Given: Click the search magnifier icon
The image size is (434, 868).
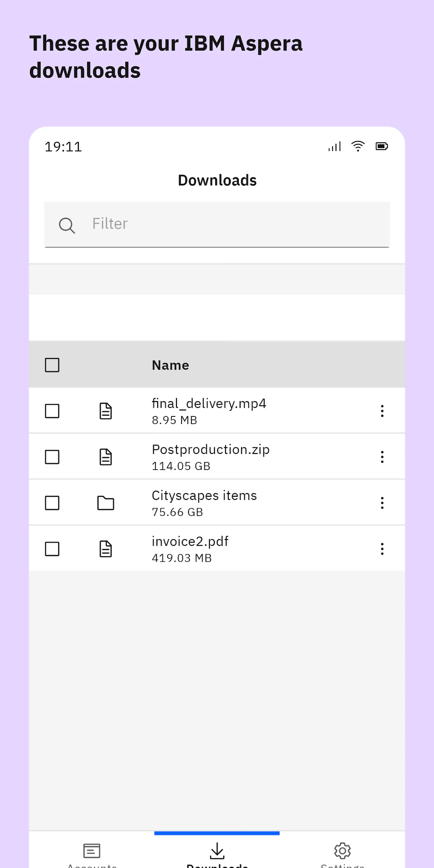Looking at the screenshot, I should (x=67, y=225).
